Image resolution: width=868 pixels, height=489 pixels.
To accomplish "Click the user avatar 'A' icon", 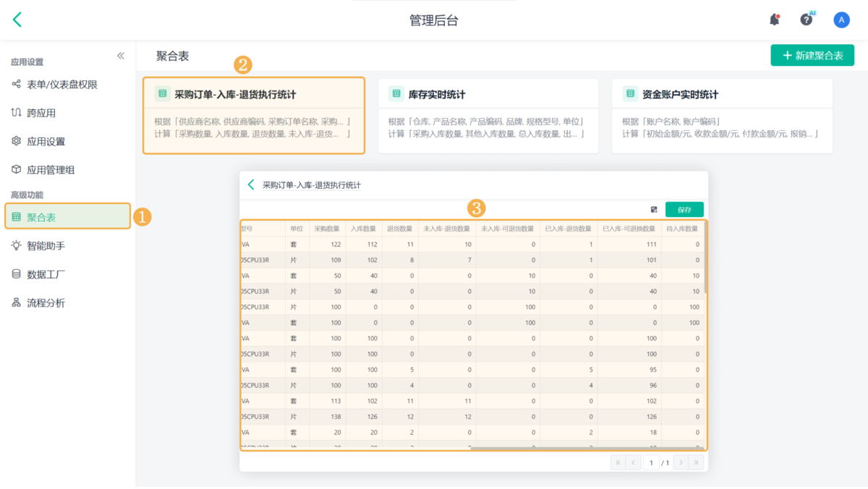I will click(x=841, y=20).
